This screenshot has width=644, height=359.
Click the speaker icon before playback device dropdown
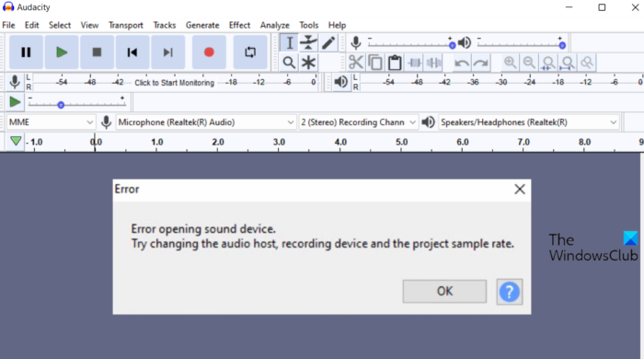(428, 122)
